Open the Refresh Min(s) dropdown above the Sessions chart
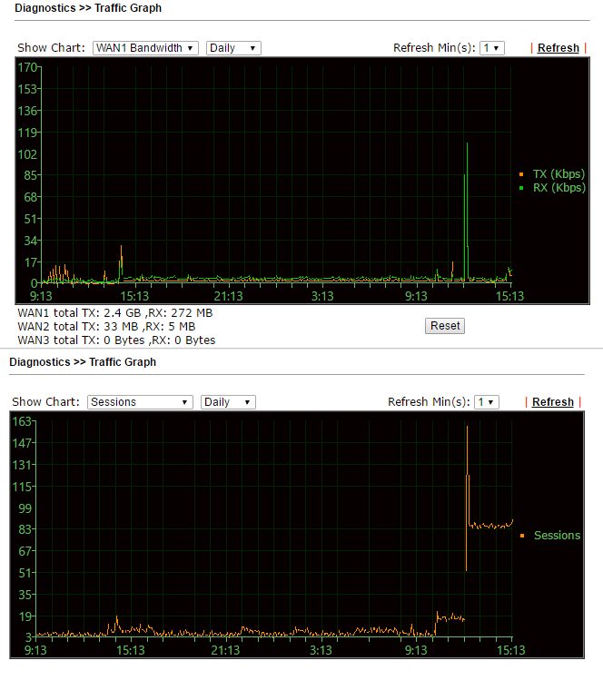The width and height of the screenshot is (603, 700). click(x=487, y=402)
